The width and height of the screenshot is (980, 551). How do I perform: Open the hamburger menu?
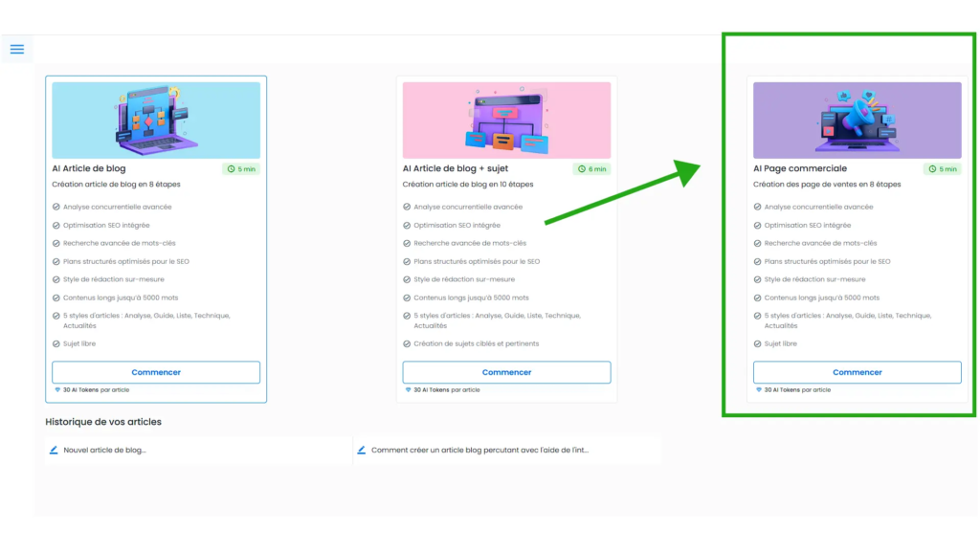pyautogui.click(x=17, y=50)
